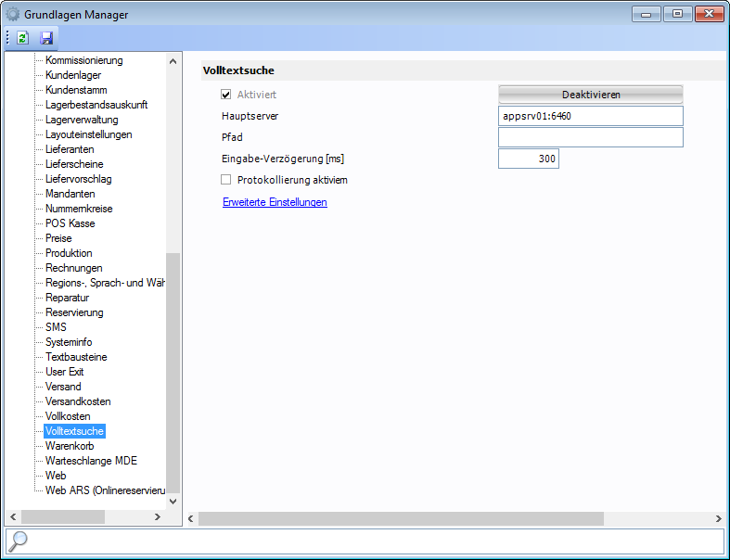Select Warenkorb in the tree
The height and width of the screenshot is (560, 730).
pyautogui.click(x=70, y=446)
